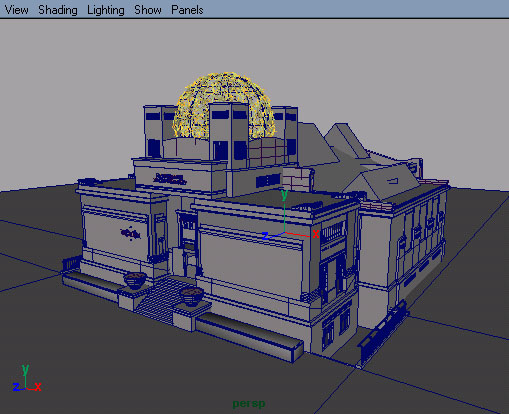Click the persp camera label
The width and height of the screenshot is (509, 414).
click(249, 404)
